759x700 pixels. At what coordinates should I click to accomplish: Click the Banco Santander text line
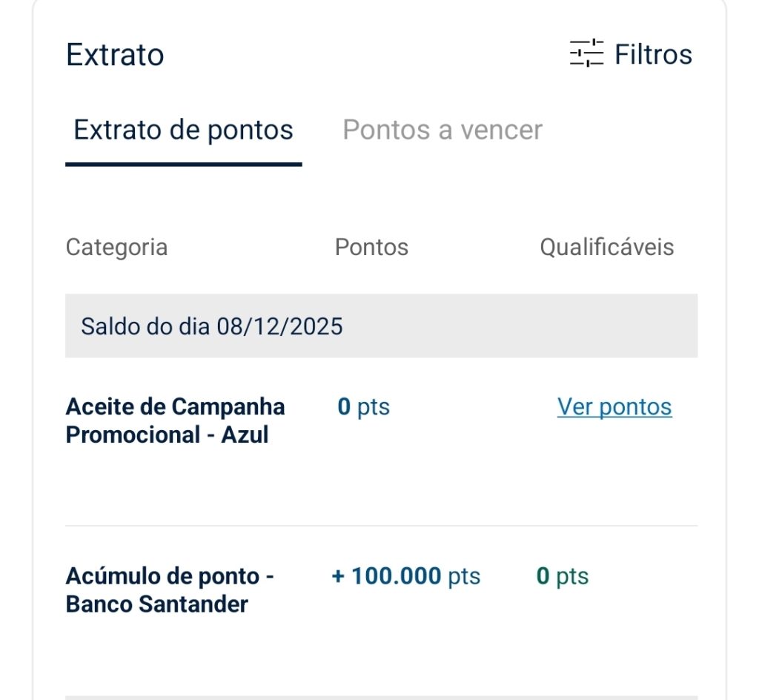157,604
